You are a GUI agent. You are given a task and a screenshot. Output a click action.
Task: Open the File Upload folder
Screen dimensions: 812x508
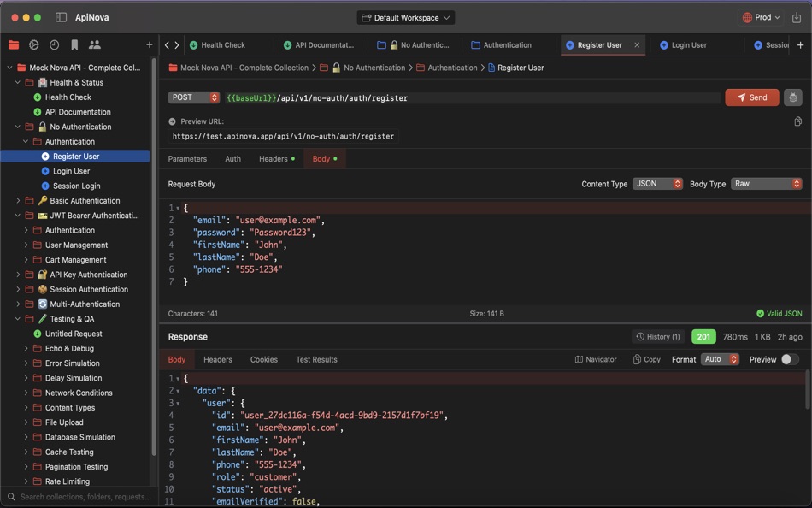click(x=64, y=422)
